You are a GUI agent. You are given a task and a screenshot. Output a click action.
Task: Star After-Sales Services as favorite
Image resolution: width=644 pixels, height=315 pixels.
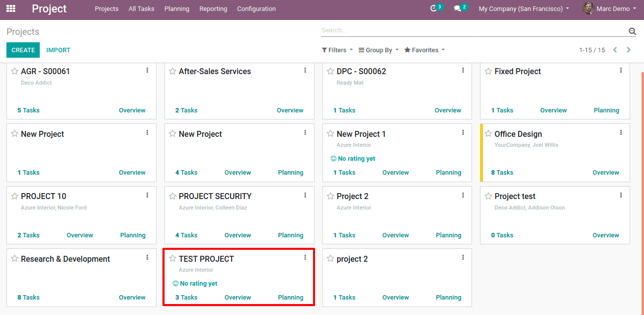(172, 71)
